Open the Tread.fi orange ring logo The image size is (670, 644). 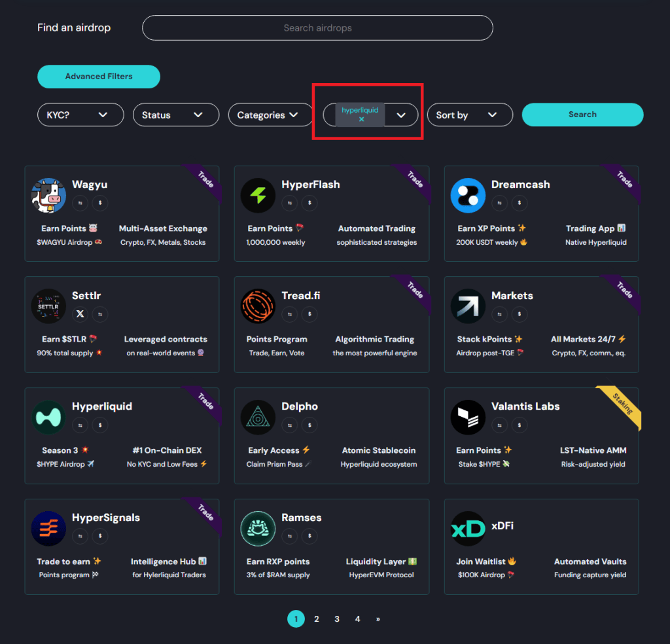258,306
